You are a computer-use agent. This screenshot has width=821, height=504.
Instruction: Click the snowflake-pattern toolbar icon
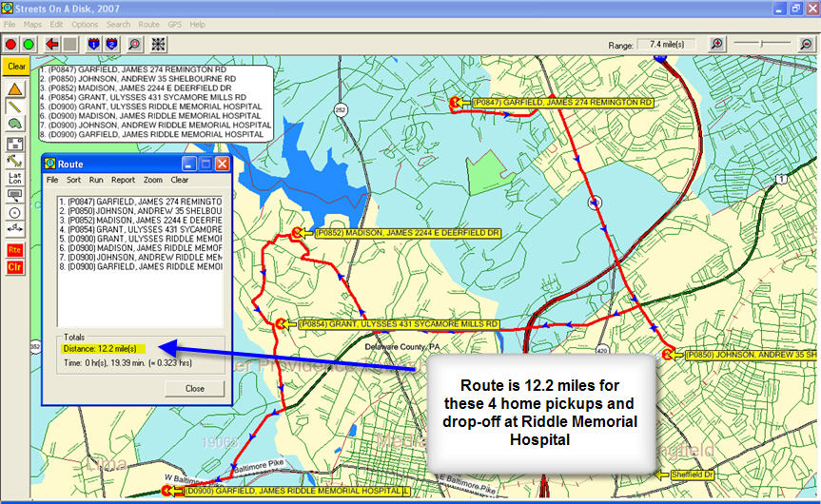[x=158, y=45]
